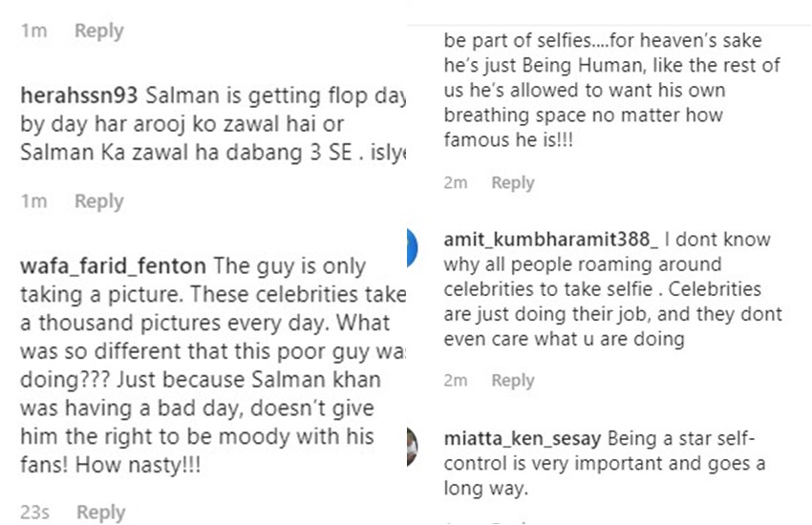Visit amit_kumbharamit388_ username link

[554, 240]
